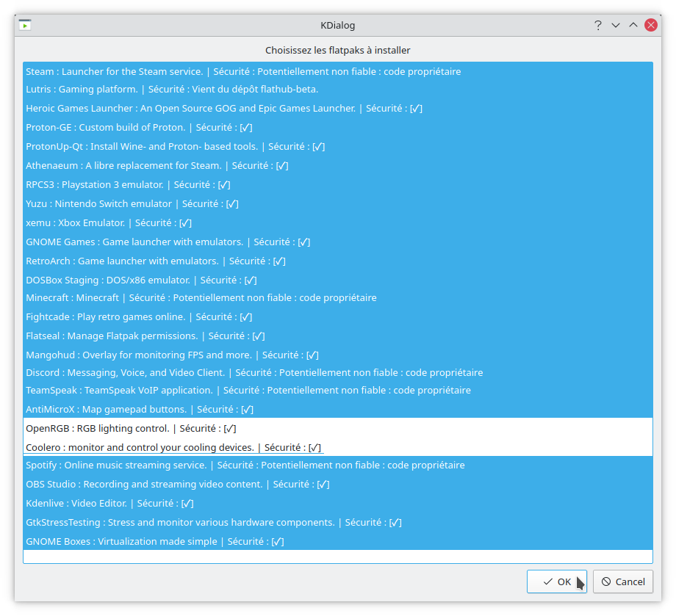Select the Fightcade row
The height and width of the screenshot is (616, 676).
[338, 316]
